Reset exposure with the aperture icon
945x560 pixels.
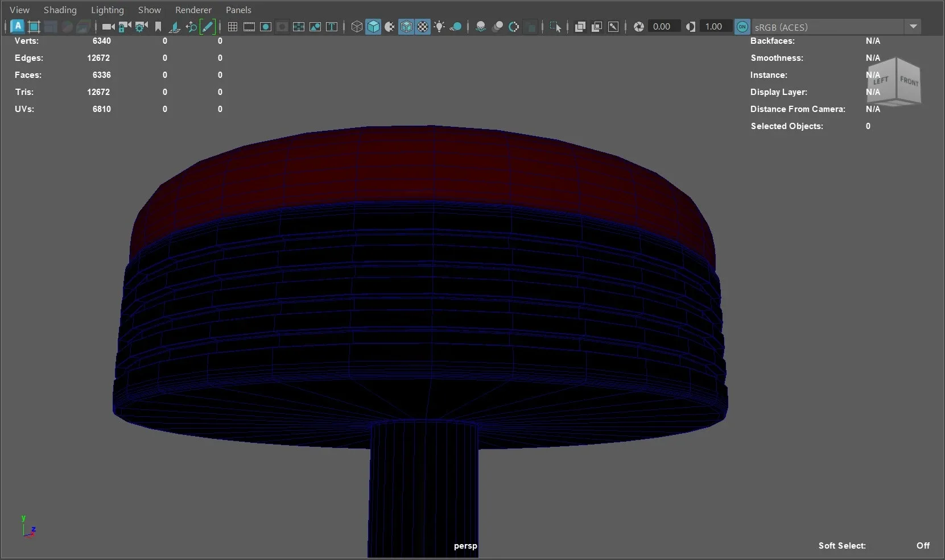coord(639,27)
